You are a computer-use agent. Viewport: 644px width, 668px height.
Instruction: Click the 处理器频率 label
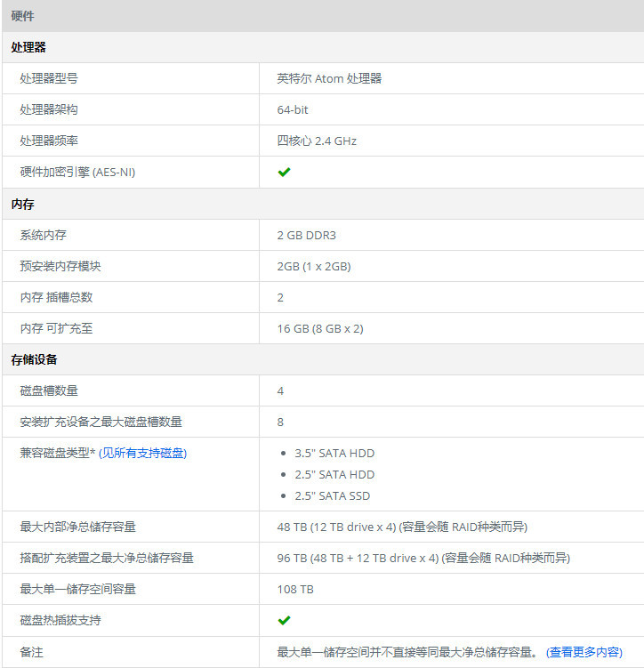[49, 141]
